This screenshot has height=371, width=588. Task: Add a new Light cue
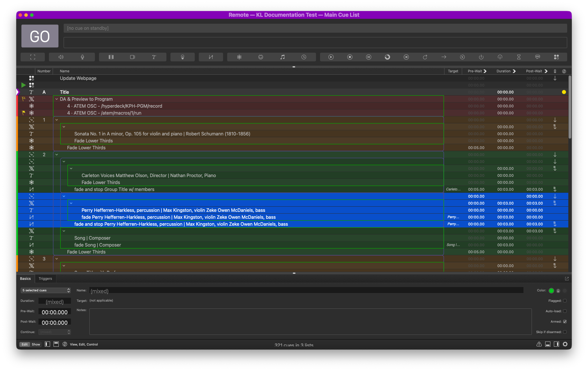pyautogui.click(x=183, y=57)
